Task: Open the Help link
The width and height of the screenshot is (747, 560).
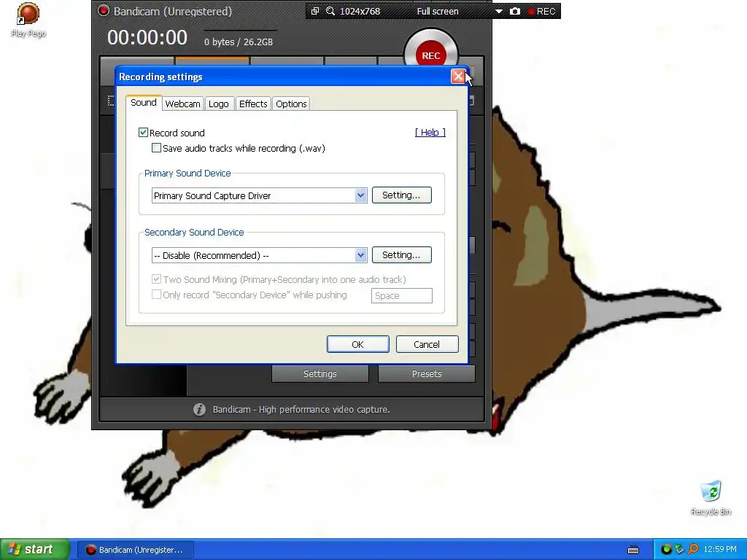Action: [430, 133]
